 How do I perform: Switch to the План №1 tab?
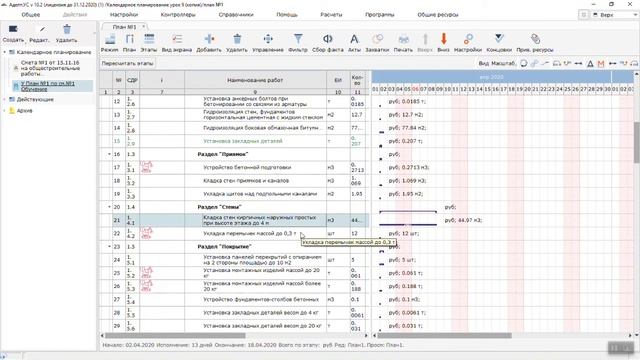click(124, 27)
